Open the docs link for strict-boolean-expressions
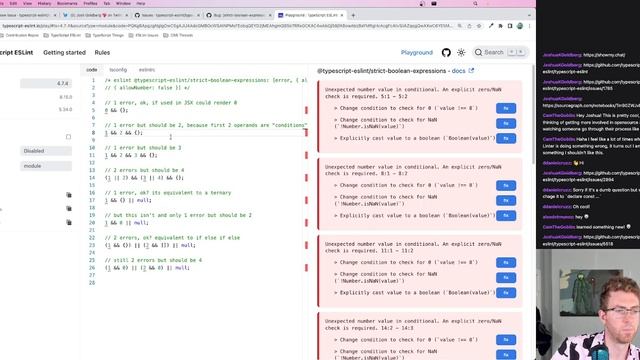 [458, 71]
